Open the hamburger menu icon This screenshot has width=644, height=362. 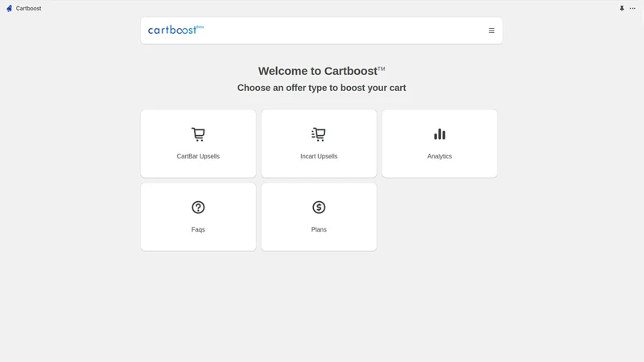(491, 31)
